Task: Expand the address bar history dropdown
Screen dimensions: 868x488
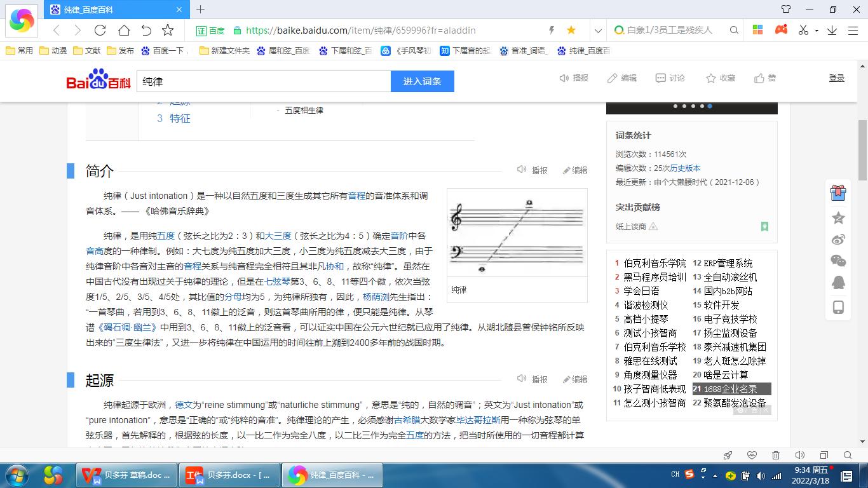Action: pyautogui.click(x=597, y=30)
